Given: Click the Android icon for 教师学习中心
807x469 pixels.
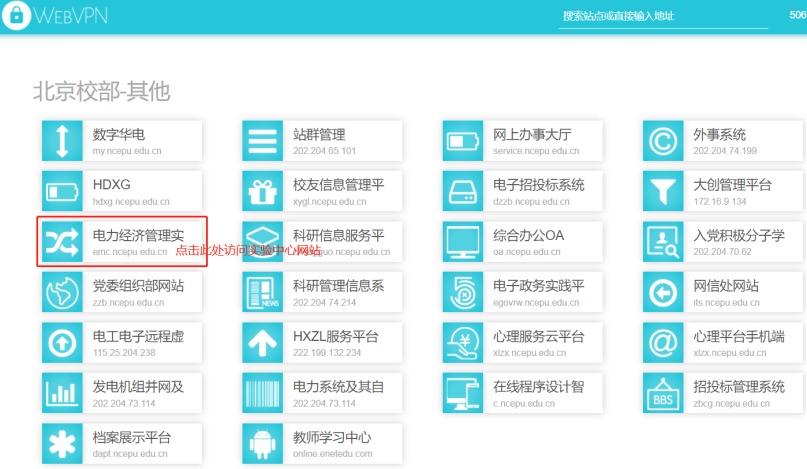Looking at the screenshot, I should pos(262,443).
